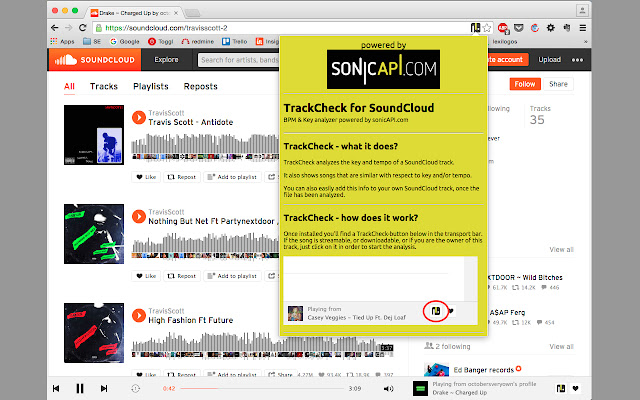Open the redmine bookmark
The height and width of the screenshot is (400, 640).
198,41
